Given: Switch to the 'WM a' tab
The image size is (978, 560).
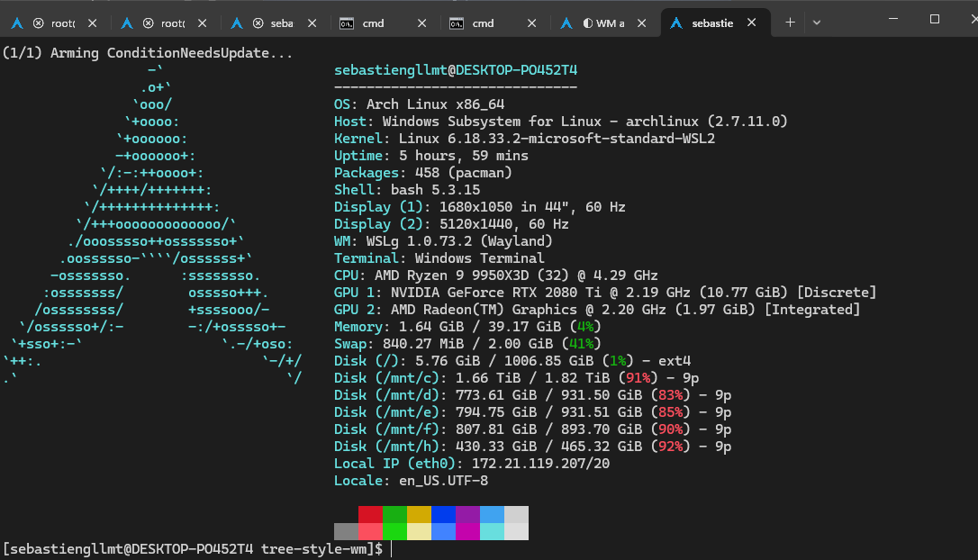Looking at the screenshot, I should (603, 23).
